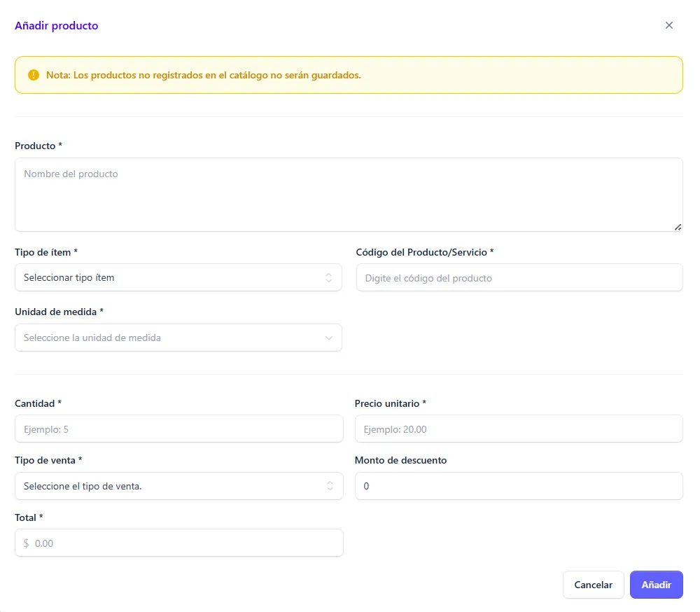Image resolution: width=700 pixels, height=612 pixels.
Task: Click the catalog warning note banner text
Action: click(204, 75)
